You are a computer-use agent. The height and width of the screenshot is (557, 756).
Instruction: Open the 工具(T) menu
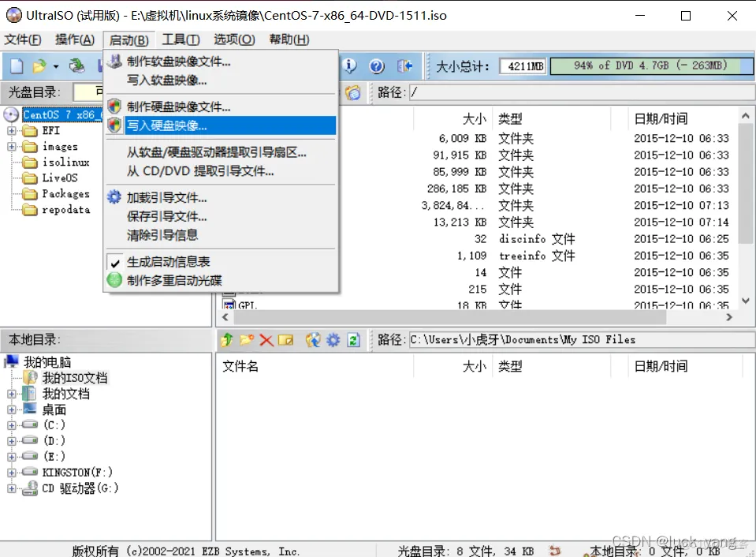(x=181, y=39)
